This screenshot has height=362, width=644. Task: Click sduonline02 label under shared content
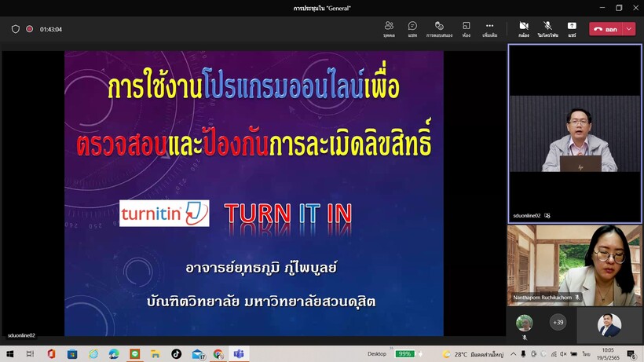coord(21,335)
